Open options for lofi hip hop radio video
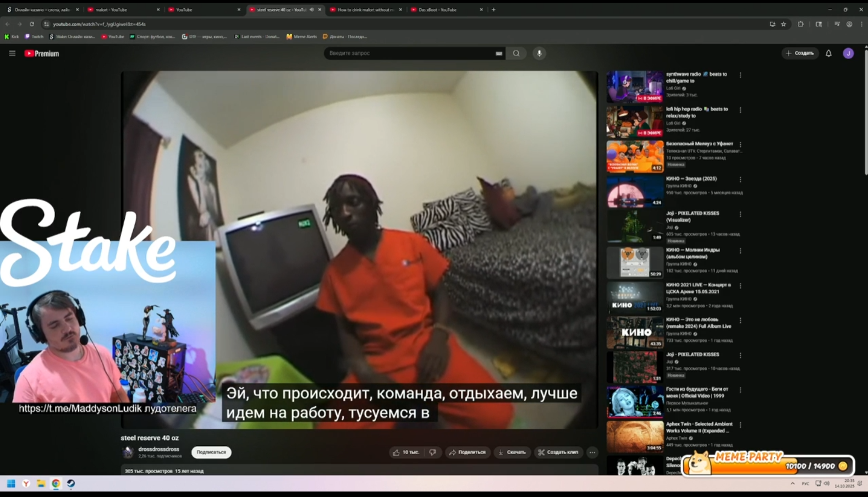The width and height of the screenshot is (868, 497). (740, 110)
